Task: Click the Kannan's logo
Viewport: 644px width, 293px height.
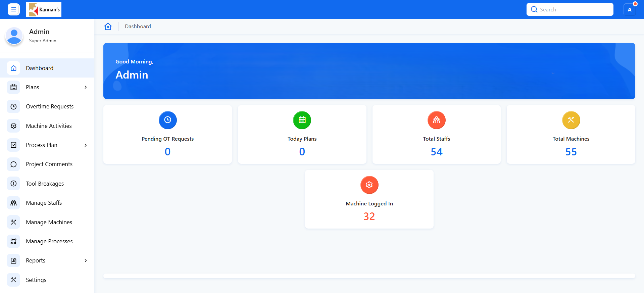Action: pos(44,9)
